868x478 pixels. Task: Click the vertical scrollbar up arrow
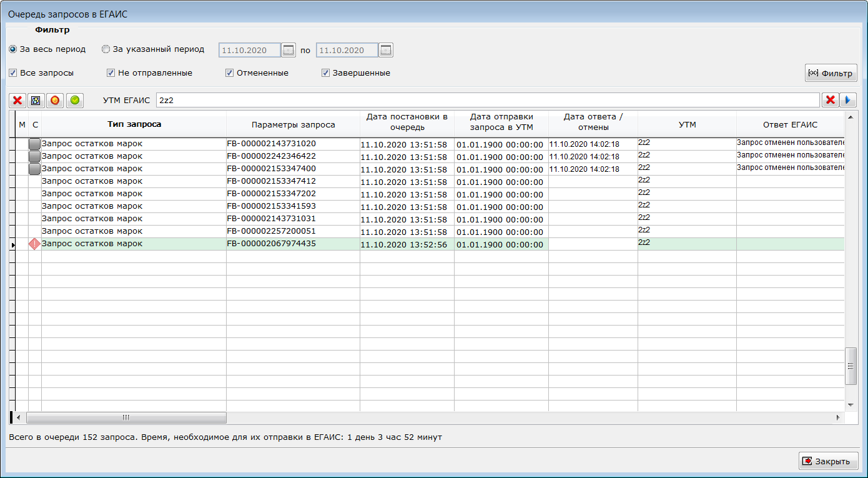pyautogui.click(x=850, y=117)
